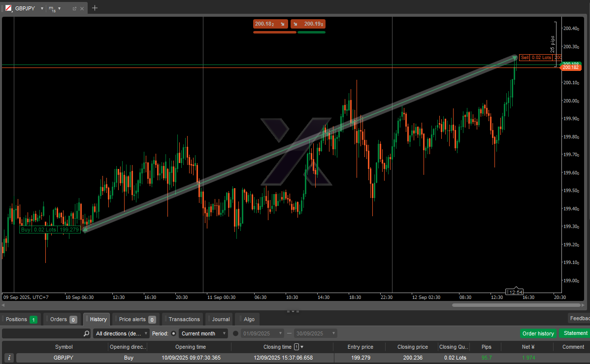The width and height of the screenshot is (590, 364).
Task: Select the Period preset radio button
Action: coord(174,333)
